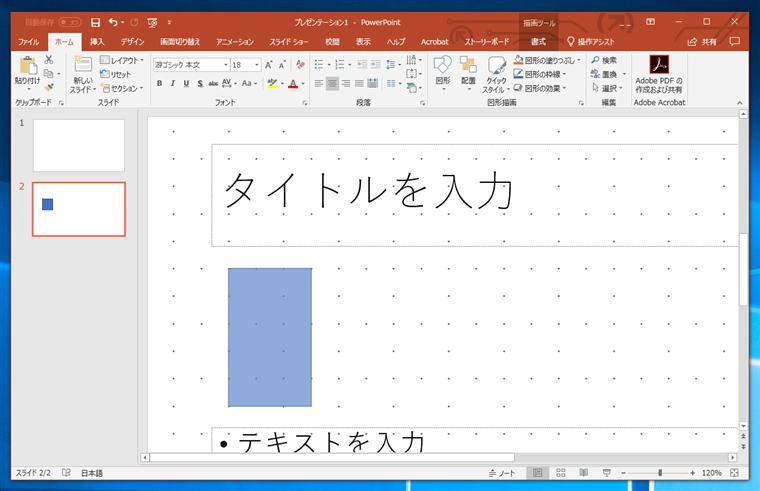Click the リセット button

pyautogui.click(x=115, y=74)
